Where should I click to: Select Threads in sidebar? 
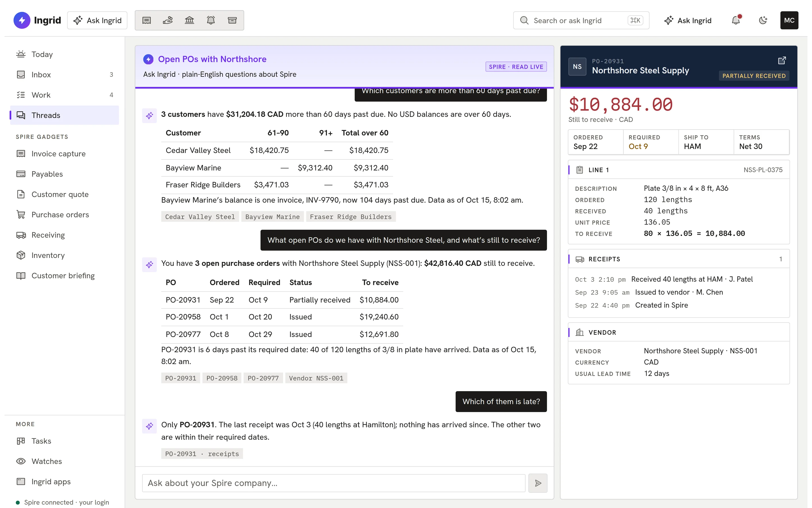tap(64, 115)
